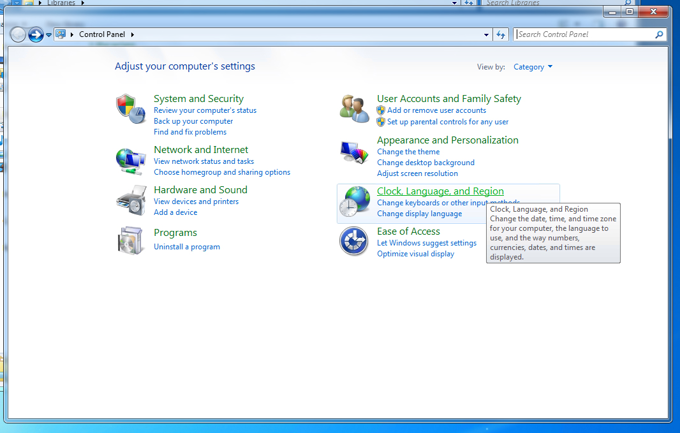Click Add or remove user accounts link

(436, 111)
